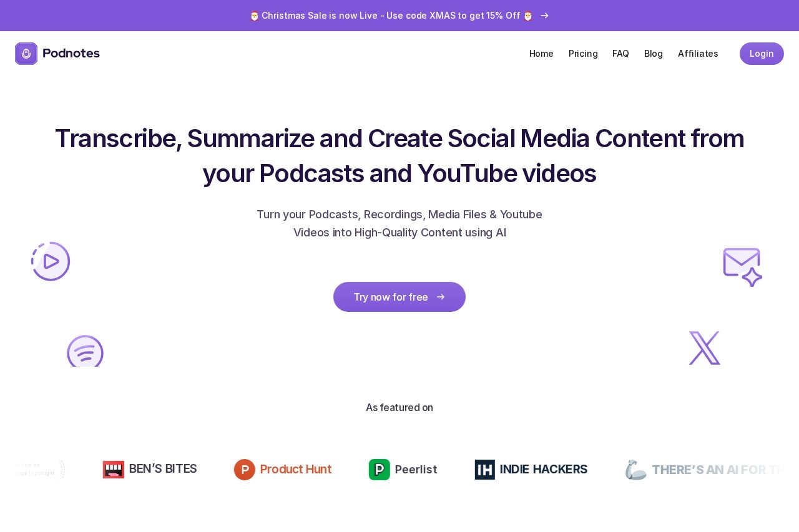Click the green Peerlist icon

pyautogui.click(x=380, y=470)
